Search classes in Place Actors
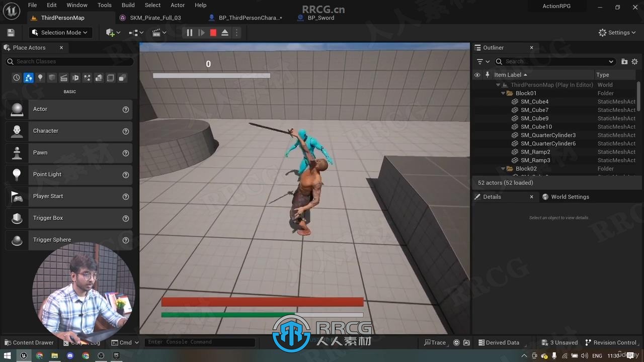This screenshot has height=362, width=644. point(70,61)
